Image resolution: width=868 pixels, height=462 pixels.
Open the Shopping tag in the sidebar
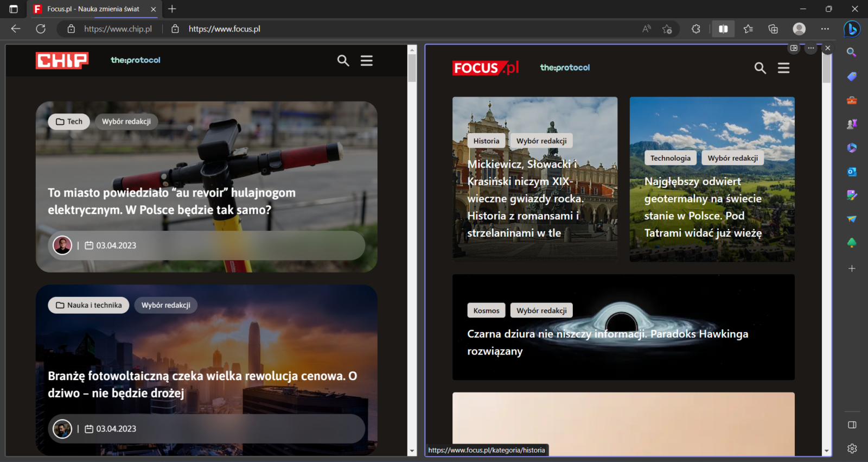pyautogui.click(x=852, y=77)
